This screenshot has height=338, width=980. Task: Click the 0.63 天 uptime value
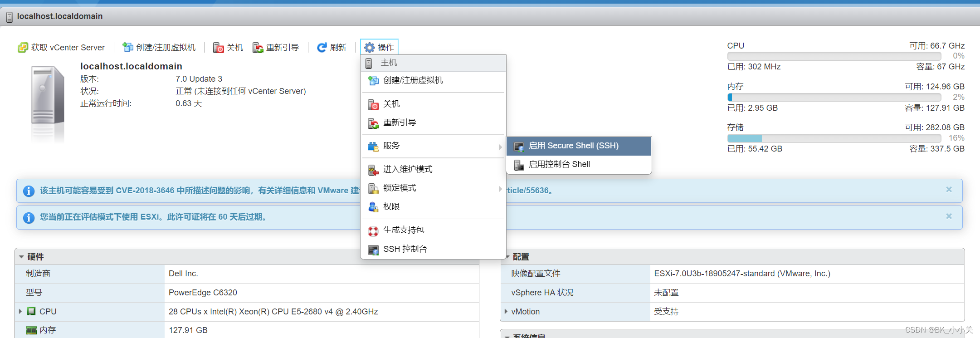click(189, 103)
